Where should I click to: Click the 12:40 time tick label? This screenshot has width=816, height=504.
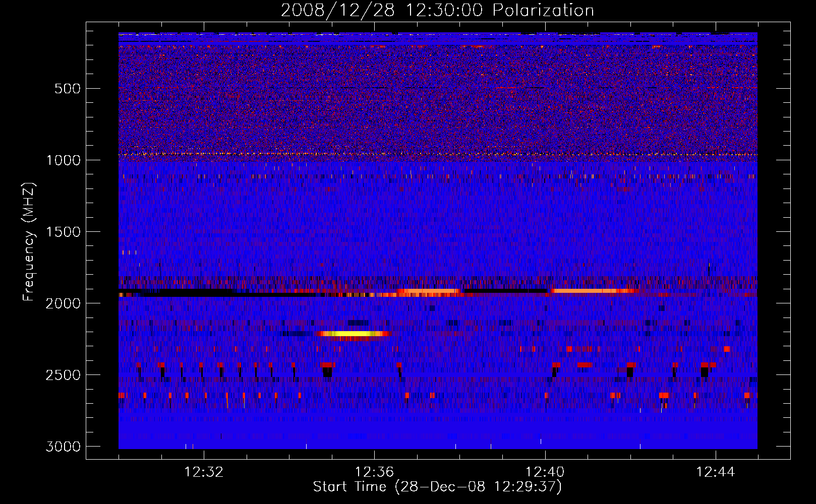pos(545,472)
